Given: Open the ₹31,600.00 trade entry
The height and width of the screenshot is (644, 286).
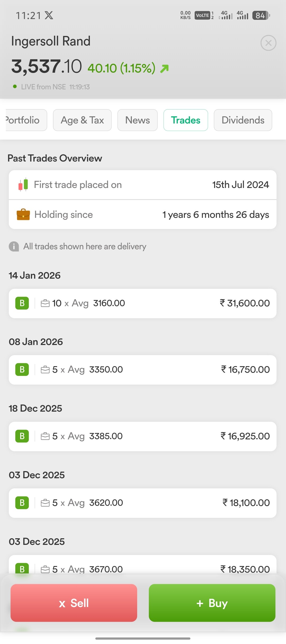Looking at the screenshot, I should (x=142, y=303).
